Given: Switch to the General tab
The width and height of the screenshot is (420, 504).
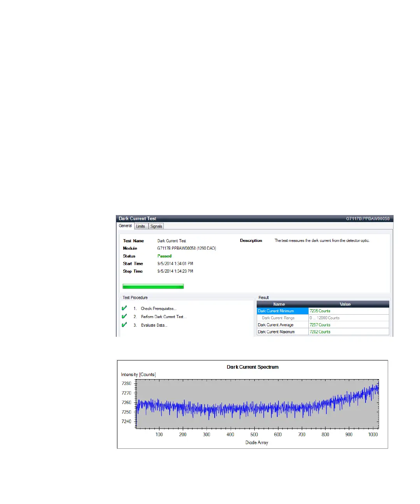Looking at the screenshot, I should coord(125,226).
